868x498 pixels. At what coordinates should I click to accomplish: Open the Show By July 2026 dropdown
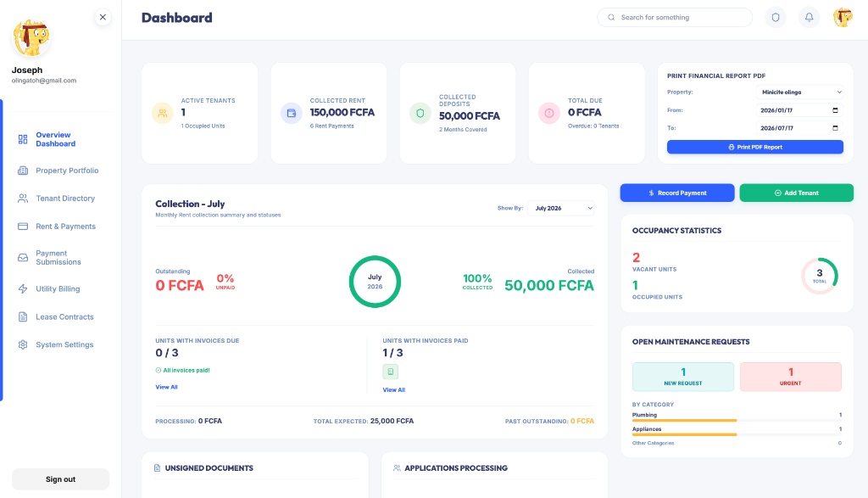point(561,209)
